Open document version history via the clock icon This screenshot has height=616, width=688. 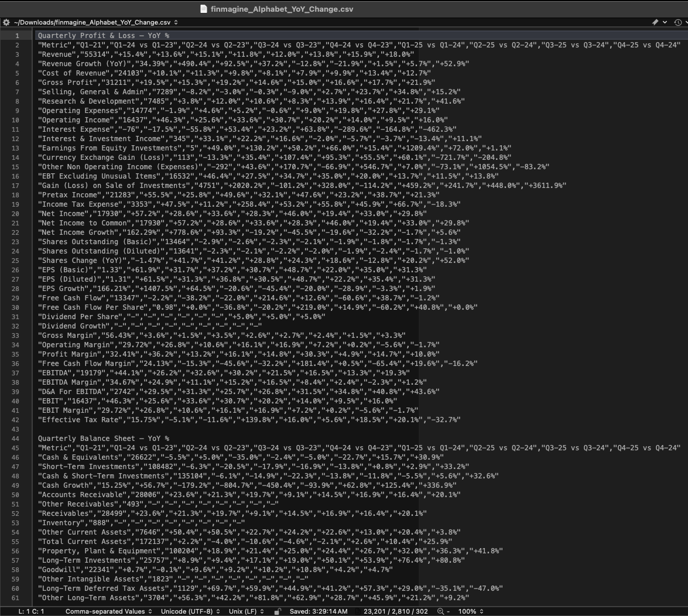tap(678, 22)
